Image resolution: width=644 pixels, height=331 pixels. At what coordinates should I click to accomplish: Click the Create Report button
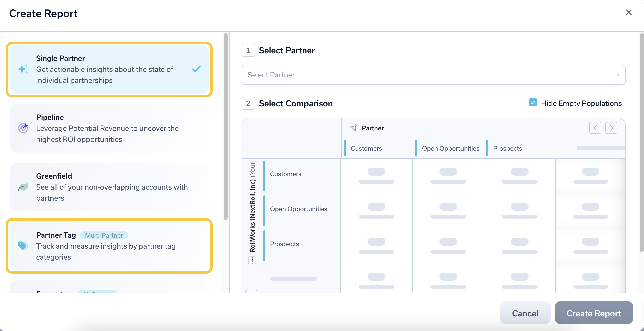pos(594,313)
